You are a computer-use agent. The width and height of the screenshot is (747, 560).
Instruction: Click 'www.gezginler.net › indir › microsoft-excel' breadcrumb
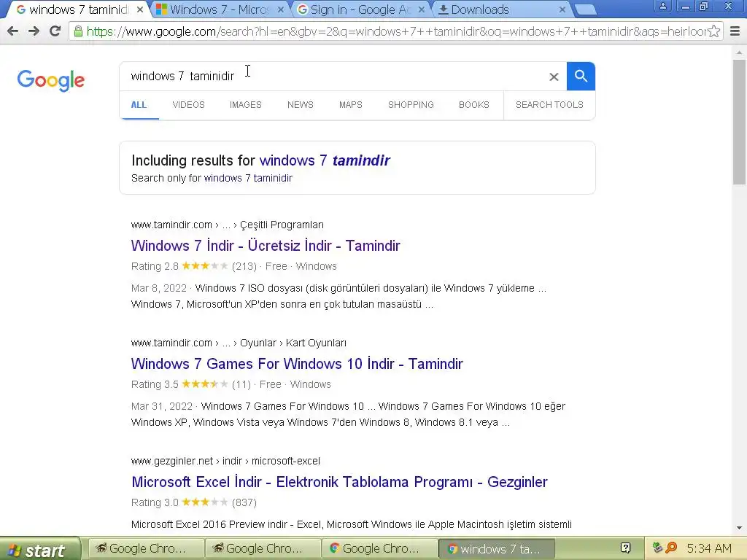225,461
